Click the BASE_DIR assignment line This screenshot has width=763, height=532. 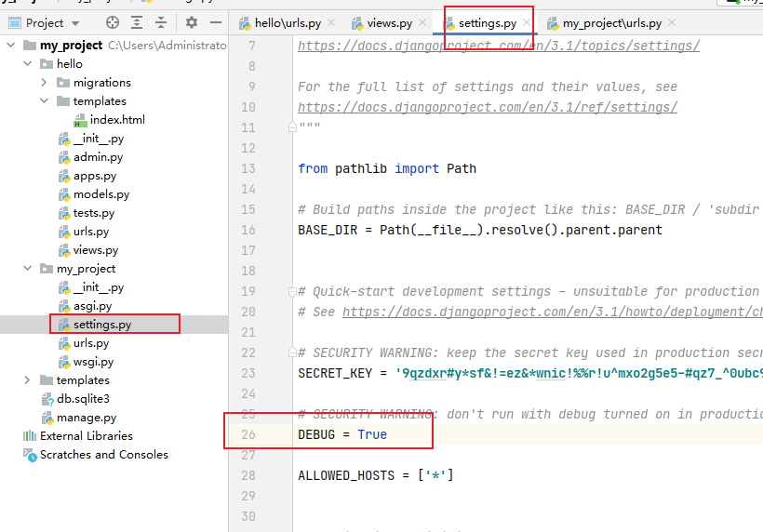[x=480, y=230]
